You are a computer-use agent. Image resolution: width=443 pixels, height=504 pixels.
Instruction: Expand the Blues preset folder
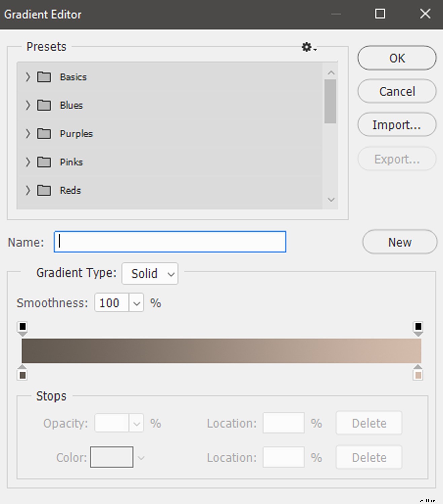28,106
